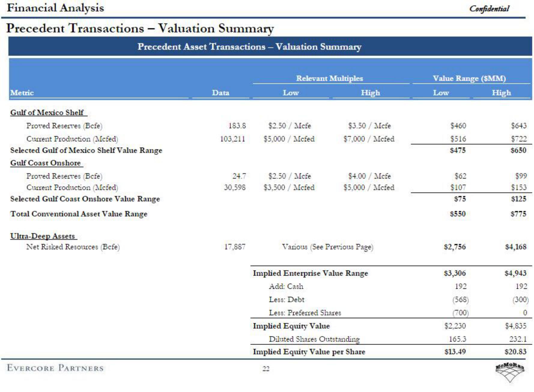The height and width of the screenshot is (392, 534).
Task: Click the (568) debt value
Action: (460, 300)
